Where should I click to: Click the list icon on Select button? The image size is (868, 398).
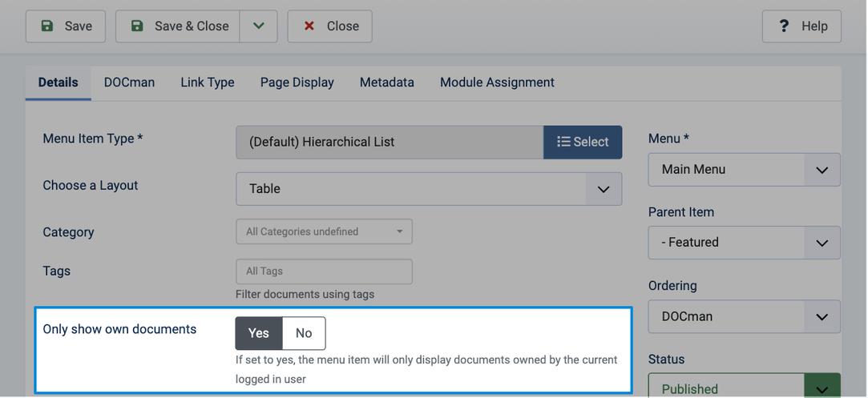point(563,142)
